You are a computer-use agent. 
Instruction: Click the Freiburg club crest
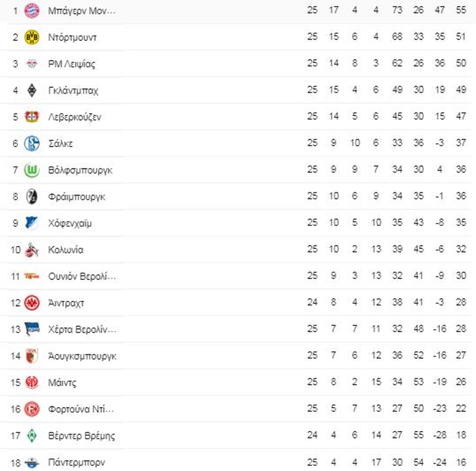[32, 197]
